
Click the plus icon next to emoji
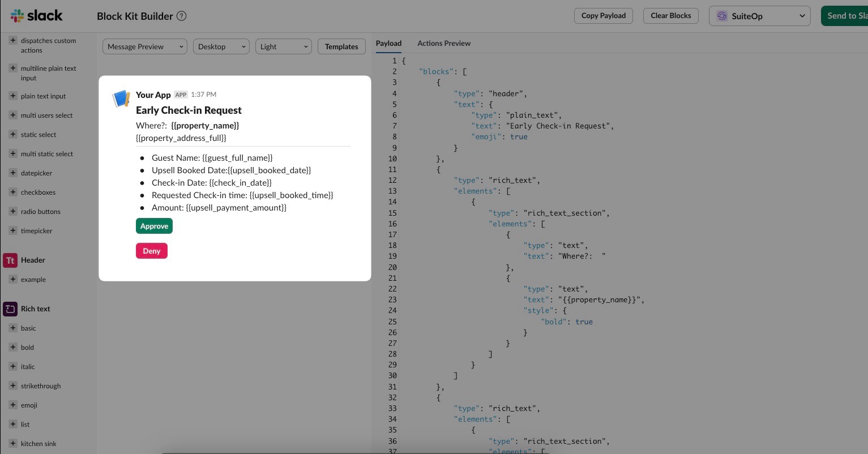coord(13,405)
